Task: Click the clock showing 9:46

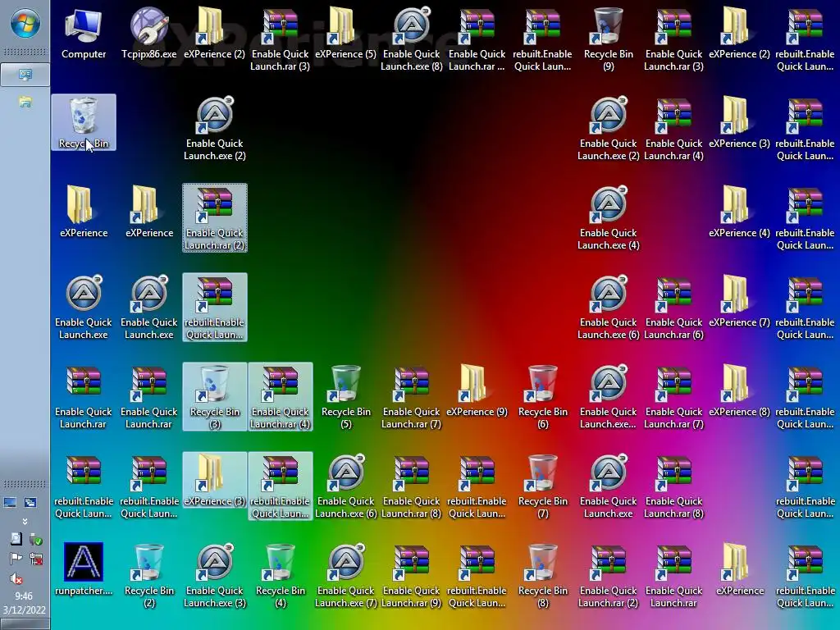Action: pos(24,596)
